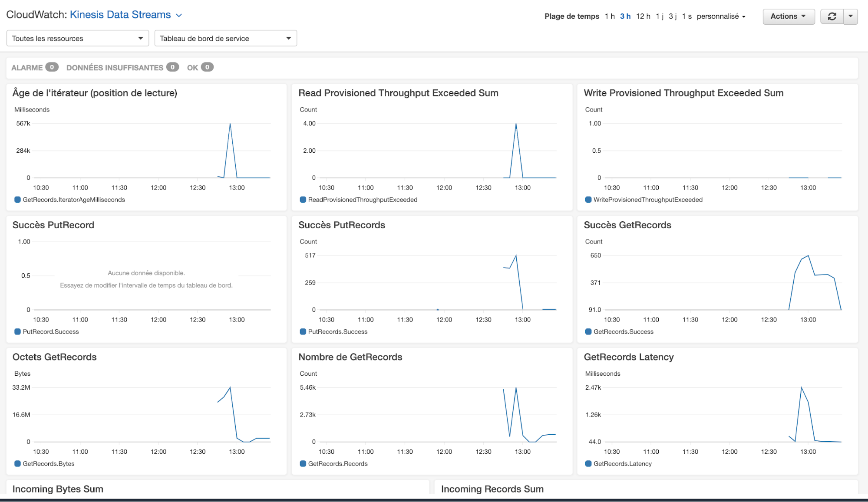The height and width of the screenshot is (502, 868).
Task: Click the WriteProvisionedThroughputExceeded legend marker
Action: coord(588,200)
